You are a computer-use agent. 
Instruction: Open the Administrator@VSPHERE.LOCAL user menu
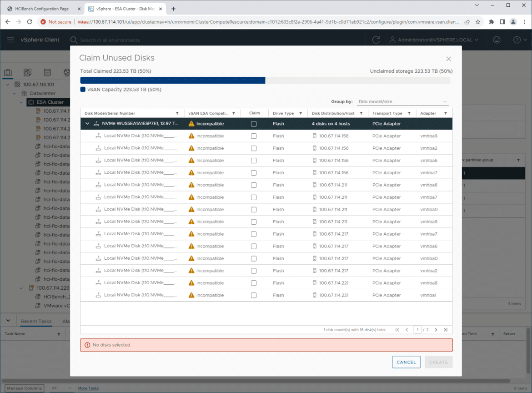pyautogui.click(x=434, y=40)
